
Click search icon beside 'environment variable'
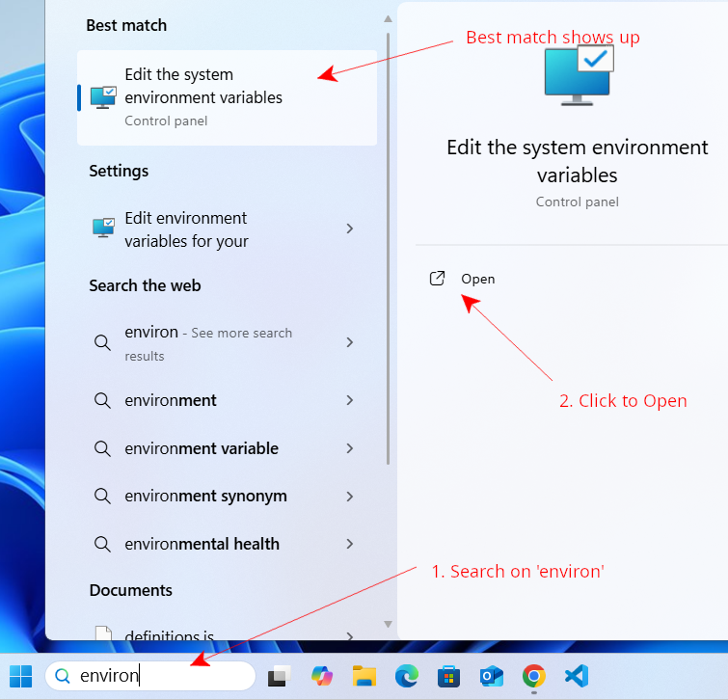point(102,448)
